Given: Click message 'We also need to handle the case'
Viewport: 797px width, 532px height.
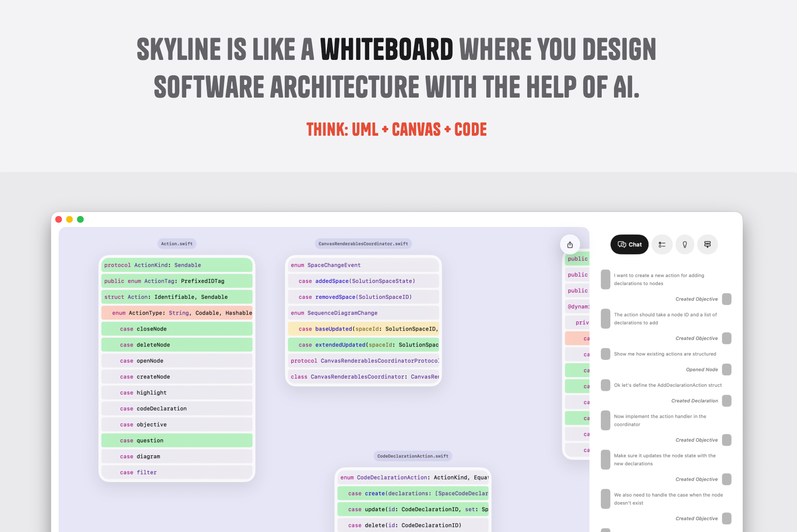Looking at the screenshot, I should pos(668,499).
